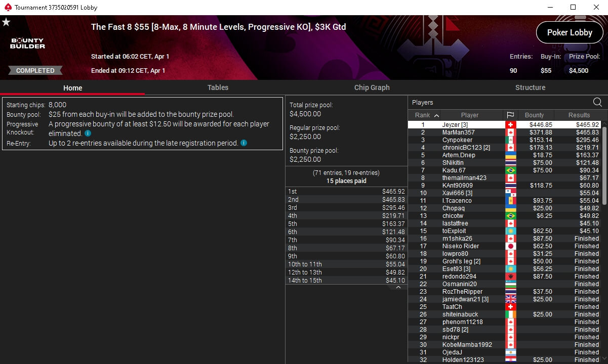Sort by the Bounty column header

(534, 115)
